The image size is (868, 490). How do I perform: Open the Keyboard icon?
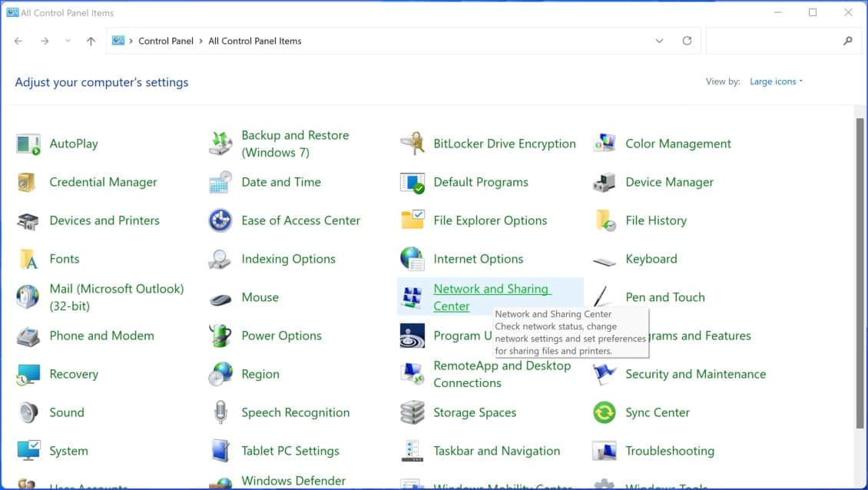pyautogui.click(x=605, y=261)
